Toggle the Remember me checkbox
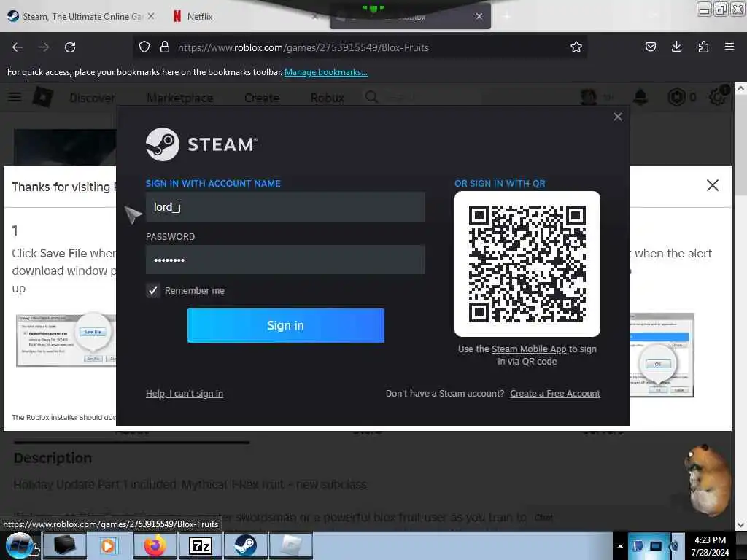This screenshot has width=747, height=560. coord(152,290)
